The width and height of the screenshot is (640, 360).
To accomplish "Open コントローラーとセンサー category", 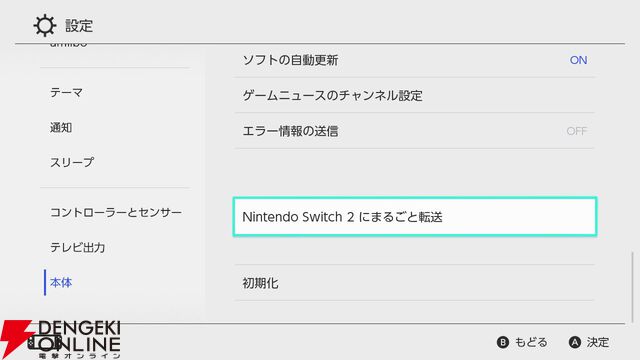I will coord(116,212).
